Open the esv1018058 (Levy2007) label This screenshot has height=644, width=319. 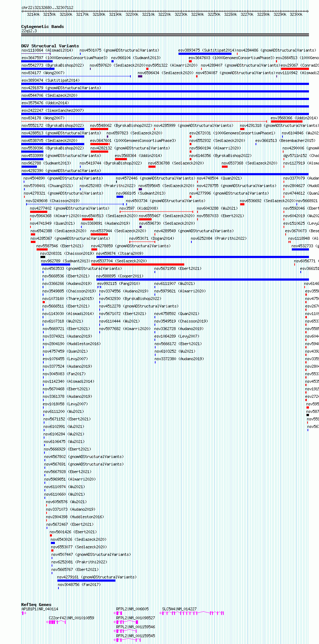65,404
